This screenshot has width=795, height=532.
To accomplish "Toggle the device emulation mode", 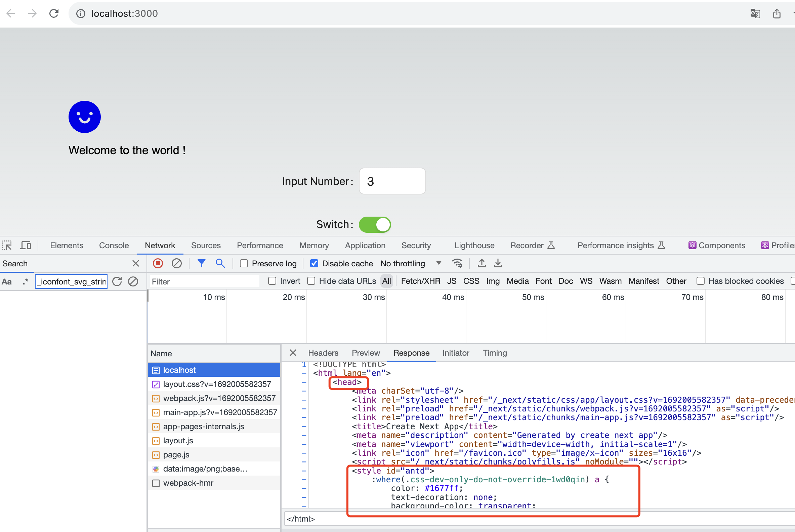I will click(x=26, y=245).
